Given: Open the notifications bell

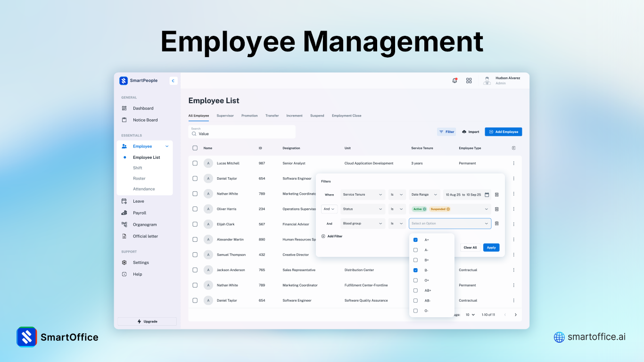Looking at the screenshot, I should click(454, 81).
